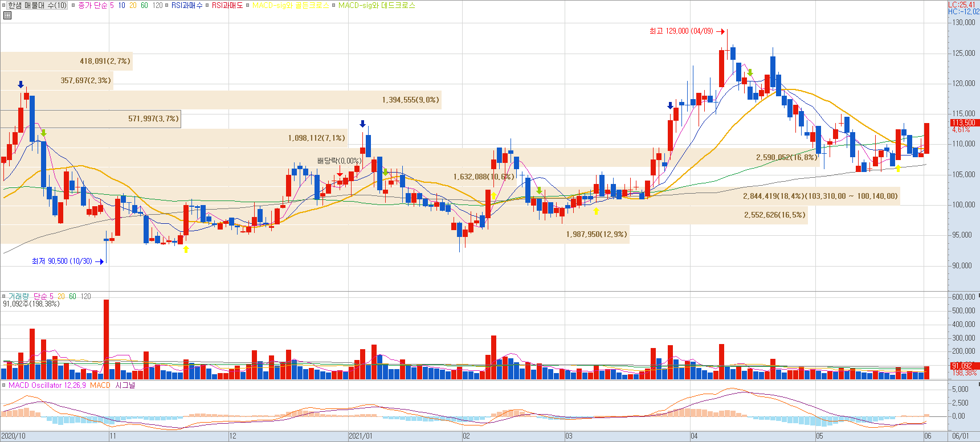980x442 pixels.
Task: Click the 1,098,112(7.1%) volume profile bar
Action: click(174, 138)
